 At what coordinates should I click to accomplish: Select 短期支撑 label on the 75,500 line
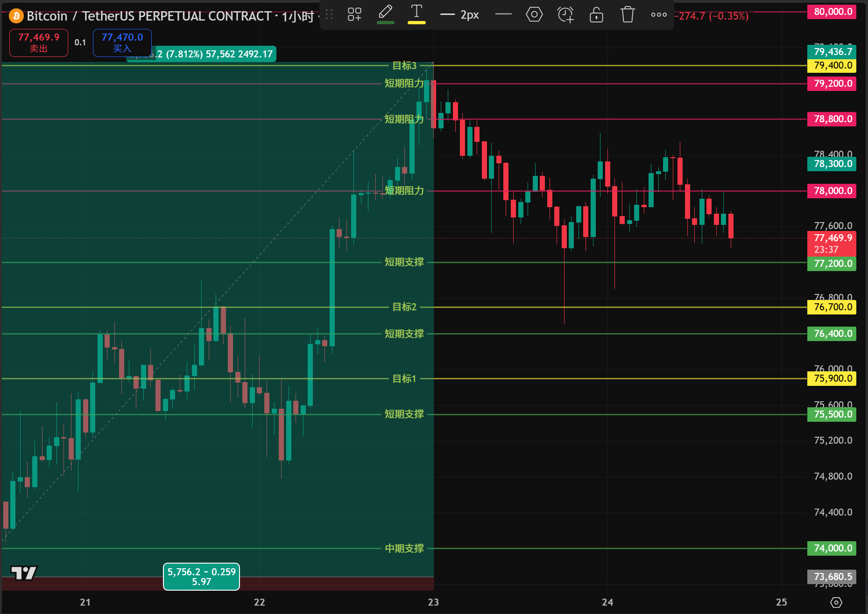click(404, 414)
